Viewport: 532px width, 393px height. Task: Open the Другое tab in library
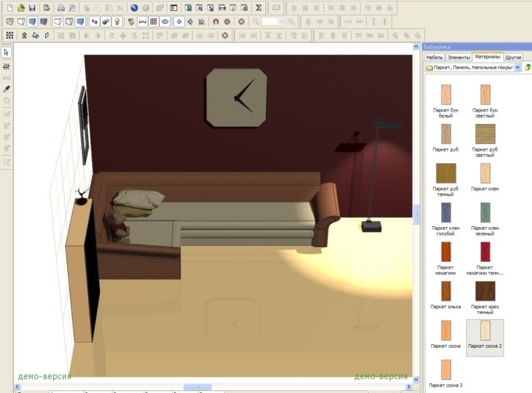[513, 57]
